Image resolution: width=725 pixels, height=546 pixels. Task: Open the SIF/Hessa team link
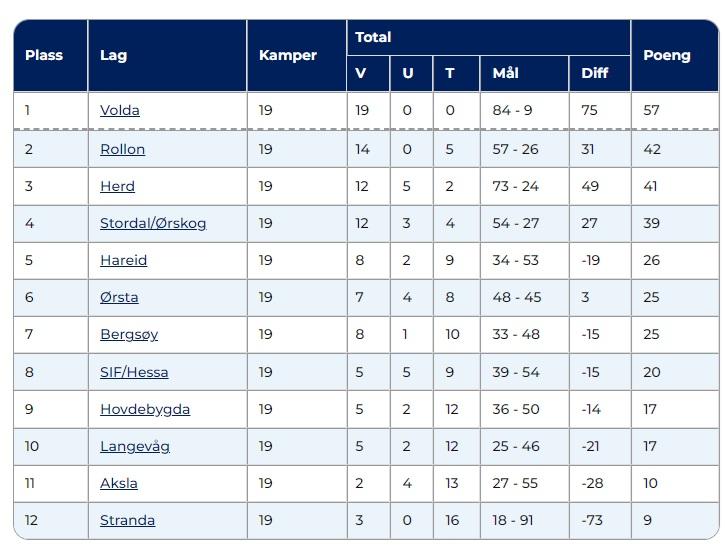coord(134,372)
